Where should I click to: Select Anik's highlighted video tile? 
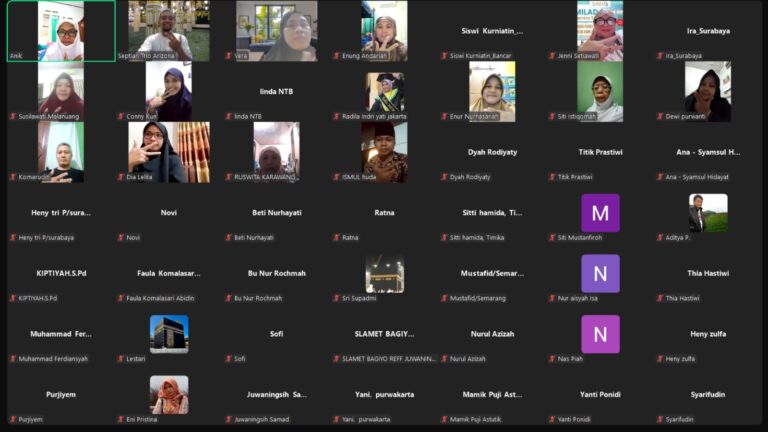pyautogui.click(x=61, y=31)
